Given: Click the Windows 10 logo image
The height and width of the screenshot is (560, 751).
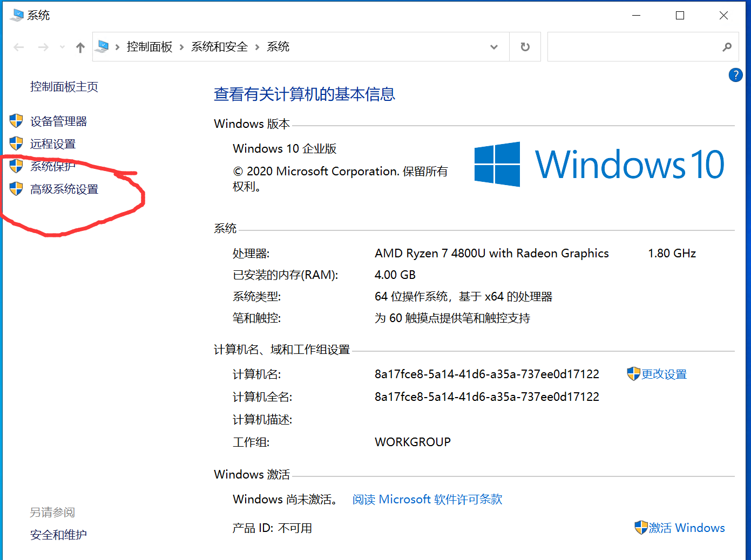Looking at the screenshot, I should pyautogui.click(x=599, y=165).
